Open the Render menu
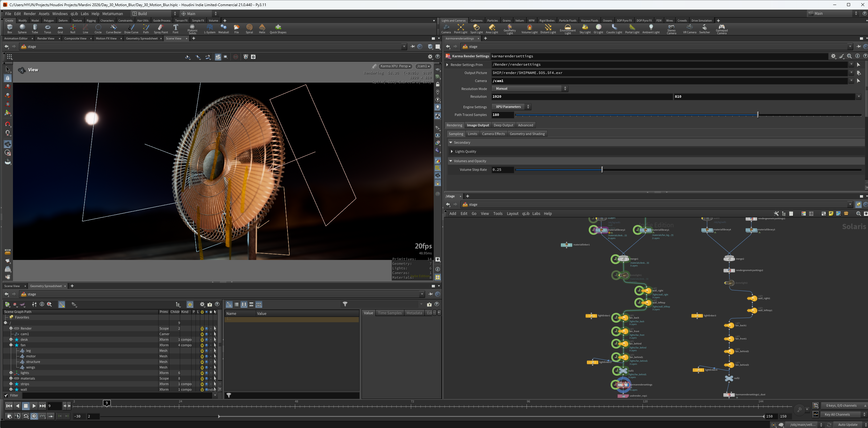Image resolution: width=868 pixels, height=428 pixels. pos(30,14)
